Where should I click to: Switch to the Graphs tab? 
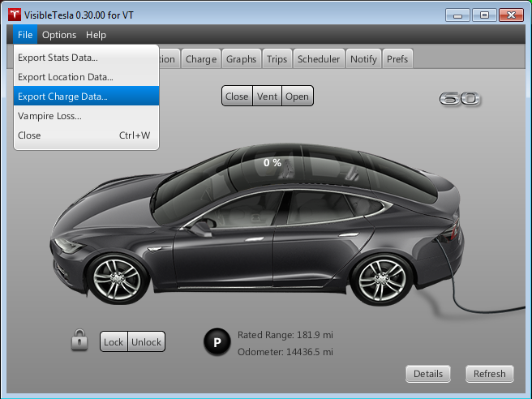click(241, 58)
